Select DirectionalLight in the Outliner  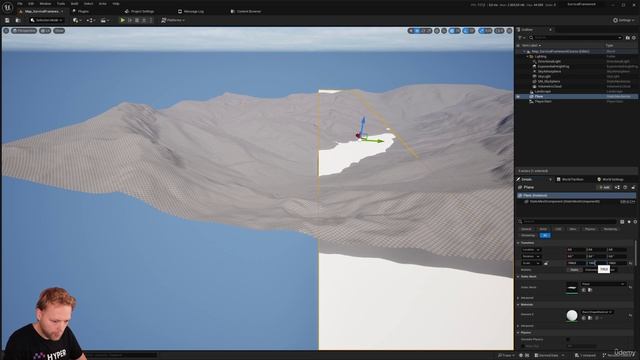[549, 61]
